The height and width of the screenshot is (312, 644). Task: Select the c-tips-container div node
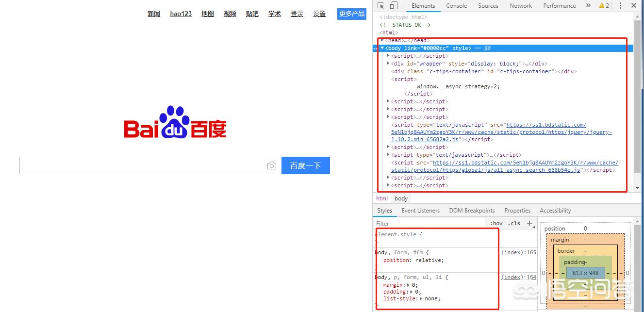click(x=483, y=71)
